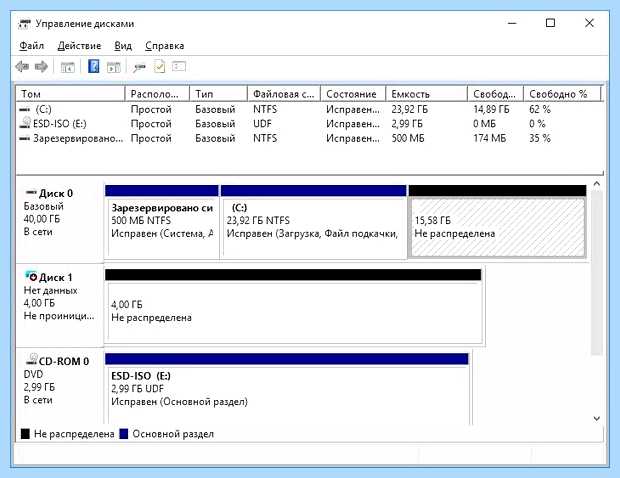Click the Диск 0 label panel
The image size is (620, 478).
pyautogui.click(x=59, y=221)
